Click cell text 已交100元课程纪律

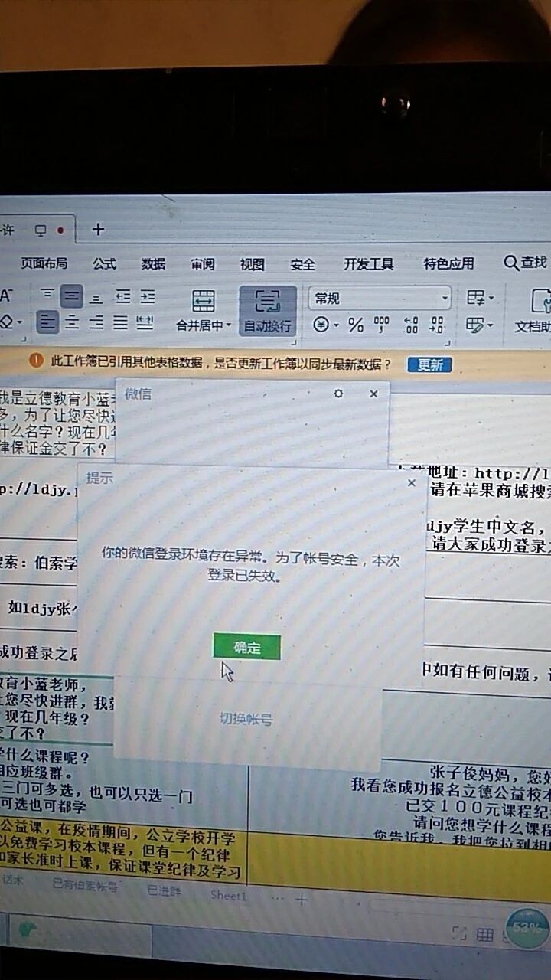click(x=478, y=806)
